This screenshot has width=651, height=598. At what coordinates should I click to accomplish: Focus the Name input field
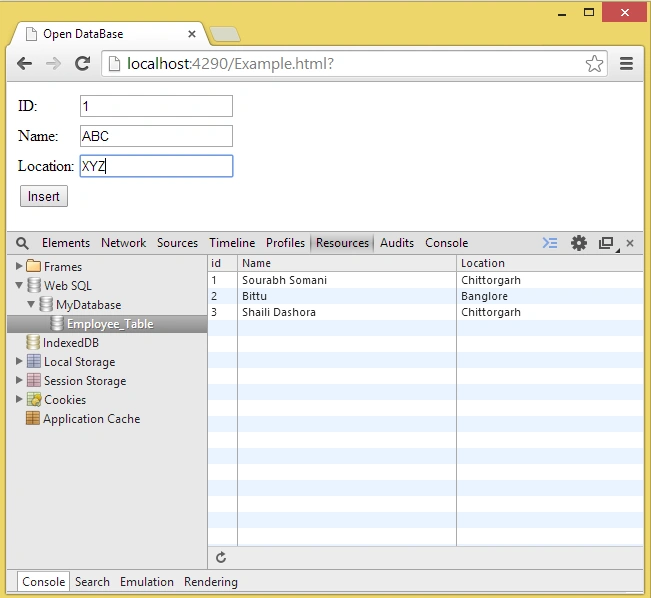click(x=156, y=136)
